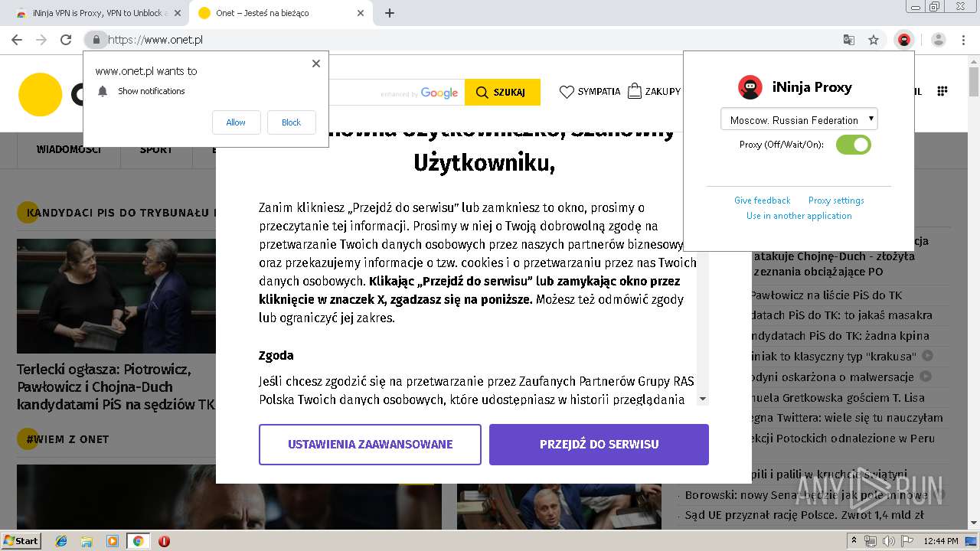
Task: Open the 'oskarżona o malwersacje' headline
Action: pyautogui.click(x=831, y=377)
